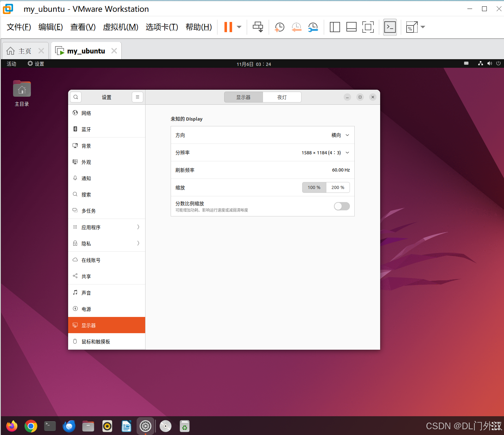Viewport: 504px width, 435px height.
Task: Close the 主页 tab
Action: pyautogui.click(x=41, y=51)
